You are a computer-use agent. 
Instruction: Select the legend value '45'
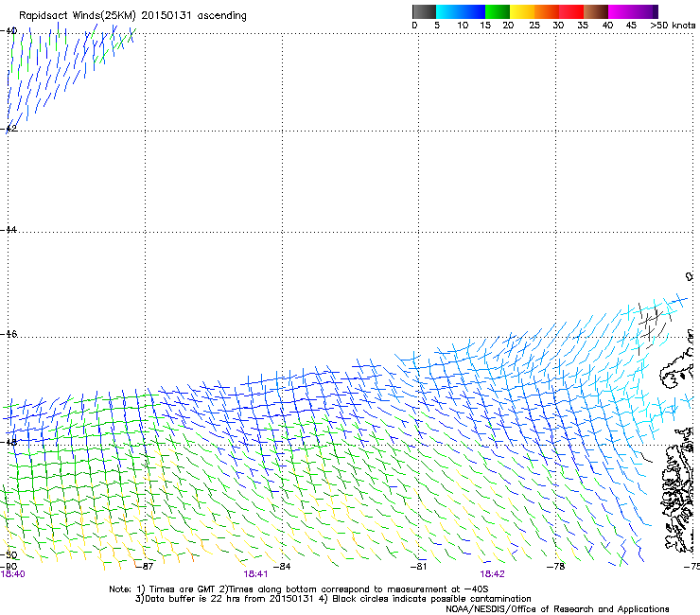click(631, 26)
